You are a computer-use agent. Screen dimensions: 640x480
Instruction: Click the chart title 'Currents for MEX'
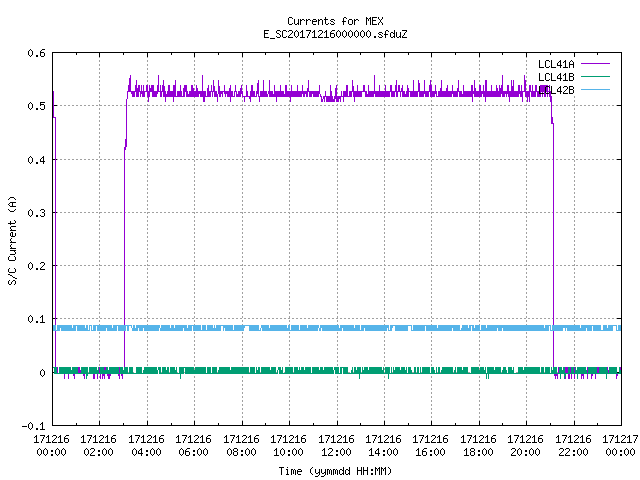[335, 21]
